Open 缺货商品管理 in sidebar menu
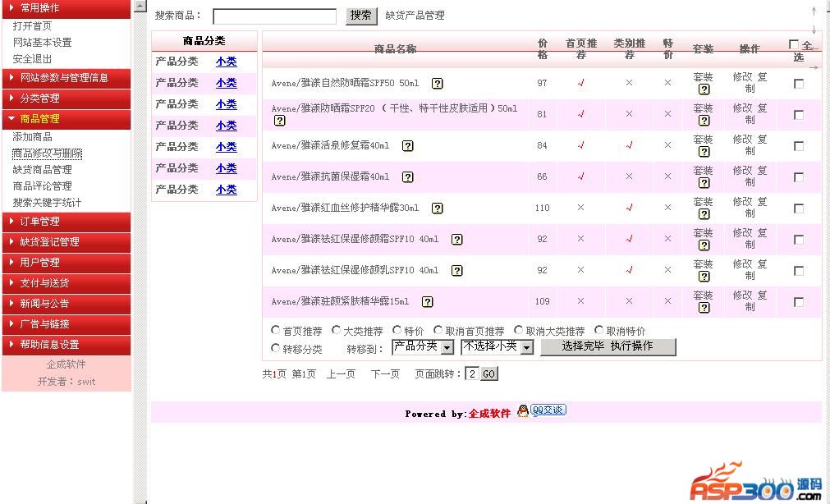This screenshot has height=504, width=830. click(x=42, y=170)
